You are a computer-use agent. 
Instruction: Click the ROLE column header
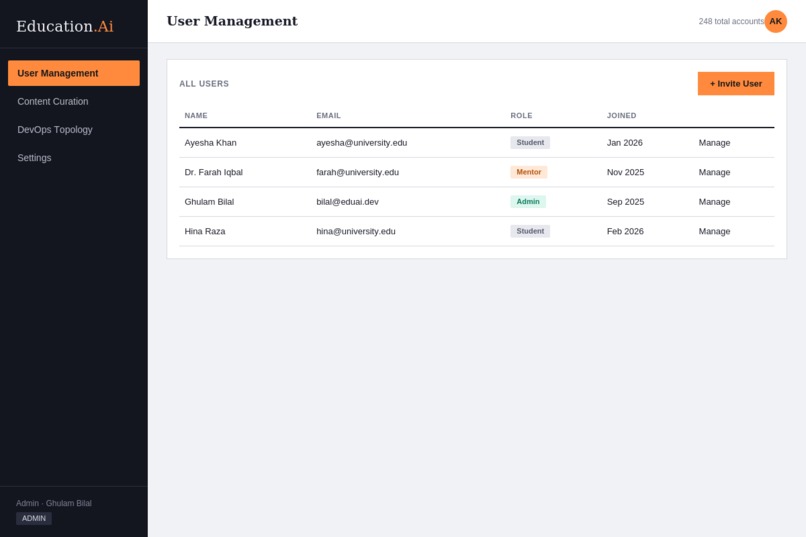[x=521, y=116]
